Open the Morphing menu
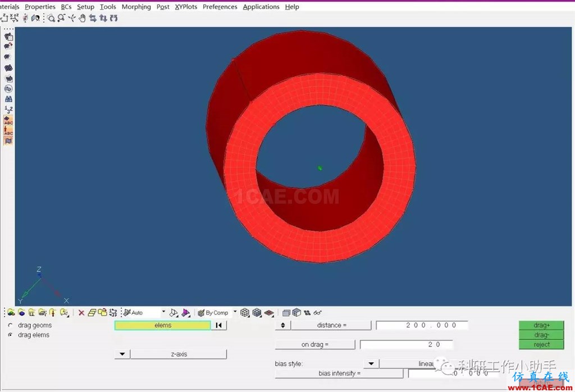 point(136,7)
